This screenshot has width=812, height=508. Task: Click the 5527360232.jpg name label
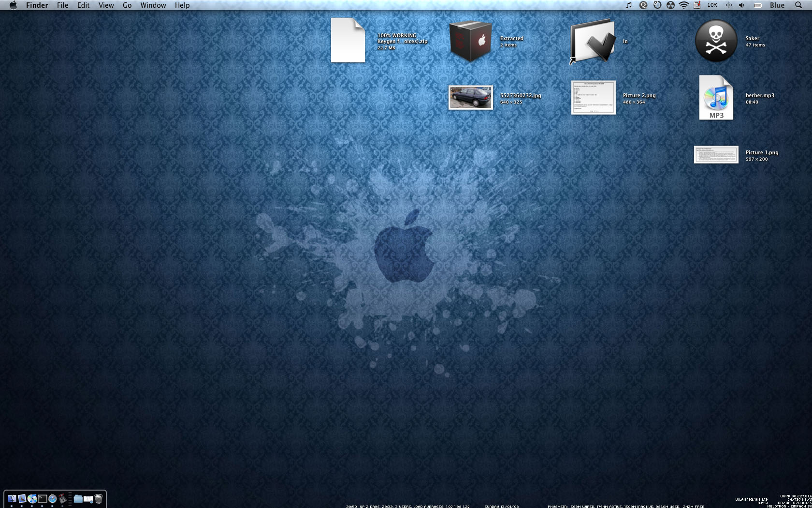point(521,95)
